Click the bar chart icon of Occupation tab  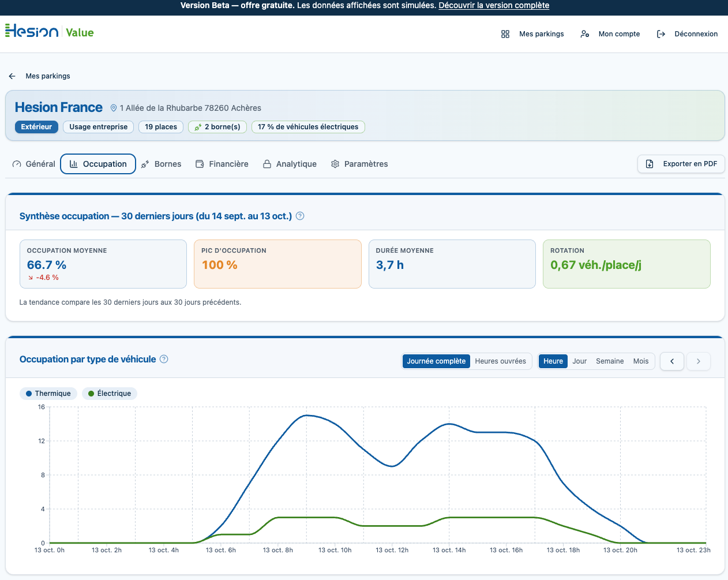(74, 164)
